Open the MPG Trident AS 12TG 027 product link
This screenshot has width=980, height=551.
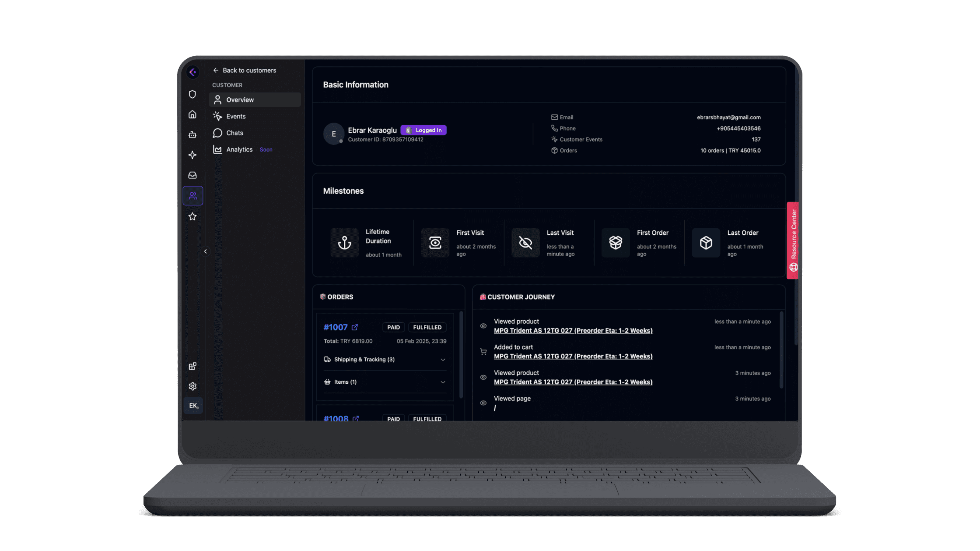click(x=573, y=330)
